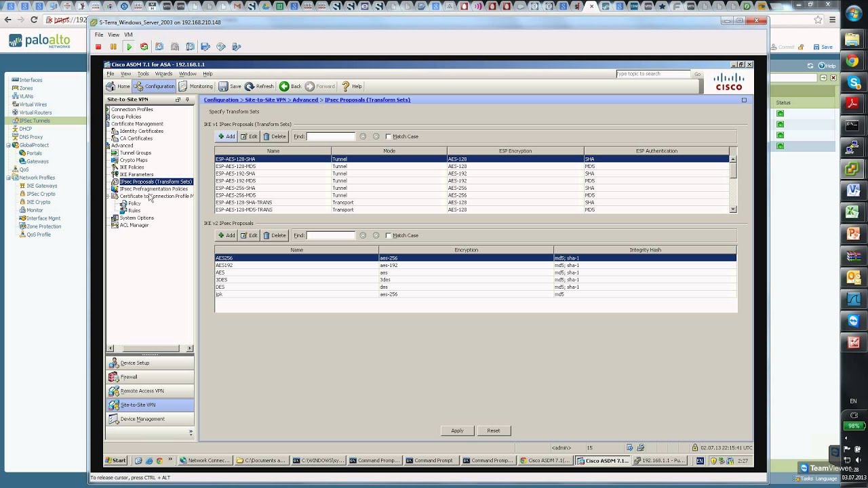Reset the VM using the toolbar icon
The image size is (868, 488).
(144, 47)
